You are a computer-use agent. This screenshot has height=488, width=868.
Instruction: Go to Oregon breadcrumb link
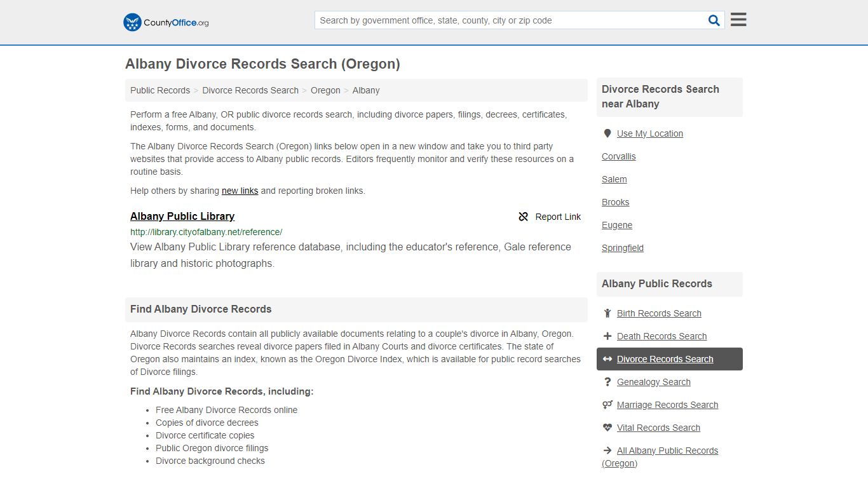[x=325, y=90]
